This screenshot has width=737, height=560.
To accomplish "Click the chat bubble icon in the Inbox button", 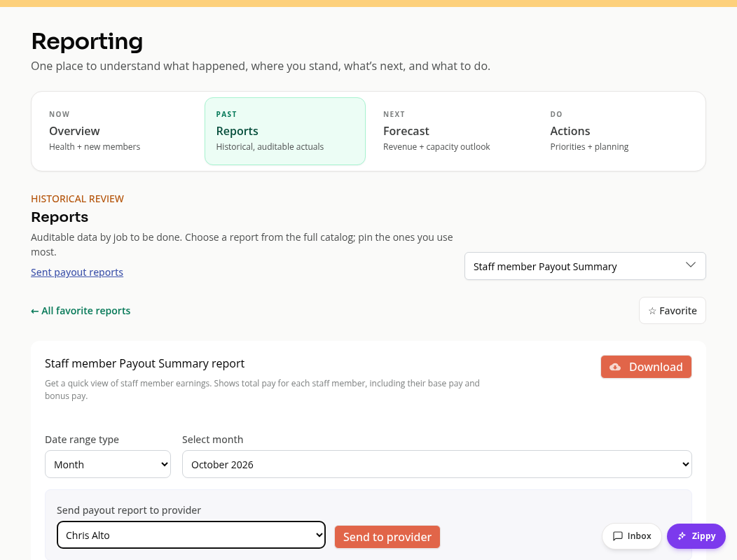I will coord(618,536).
